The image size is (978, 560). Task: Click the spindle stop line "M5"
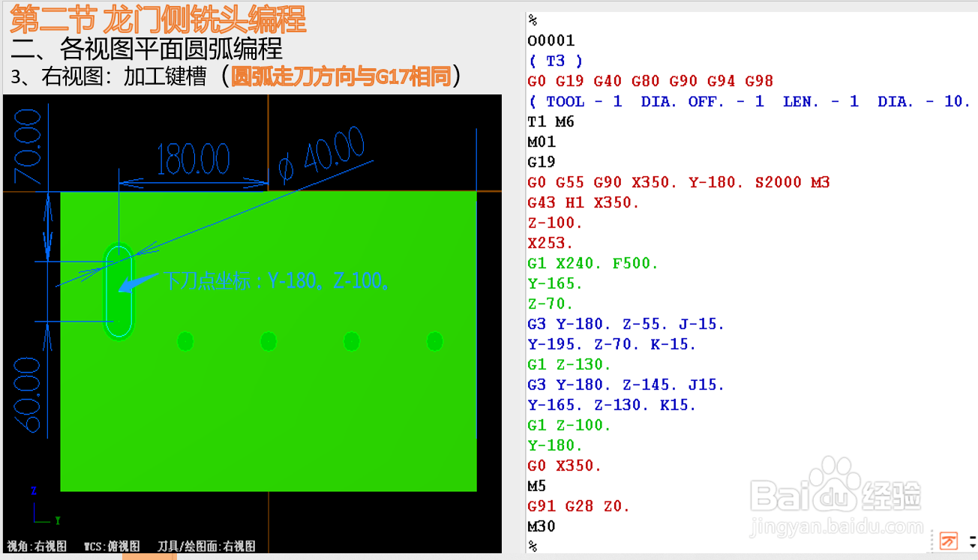pos(537,486)
